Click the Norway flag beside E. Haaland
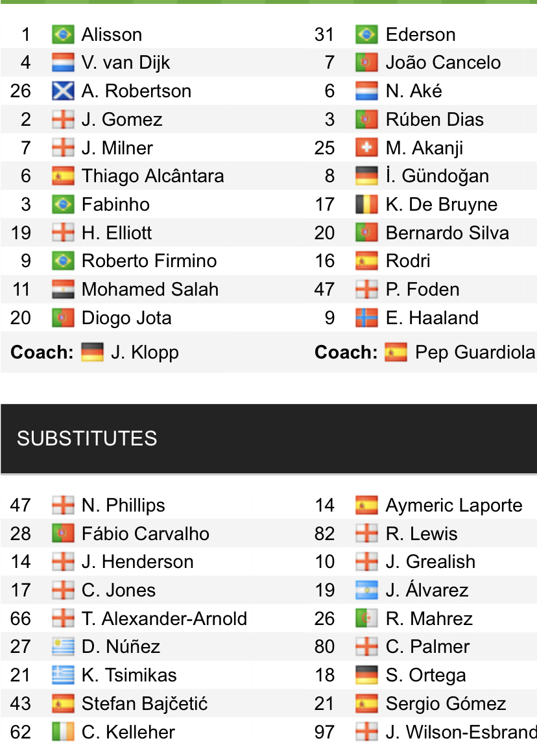Screen dimensions: 537x756 [366, 318]
